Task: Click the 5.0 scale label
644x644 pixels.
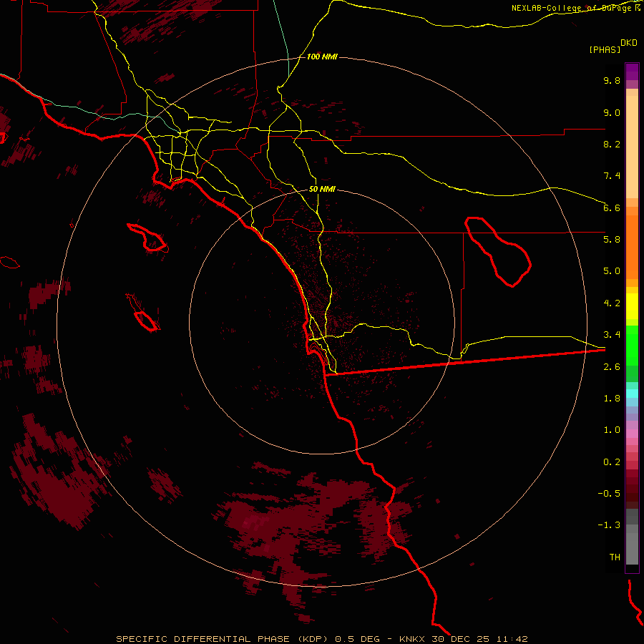Action: tap(612, 271)
